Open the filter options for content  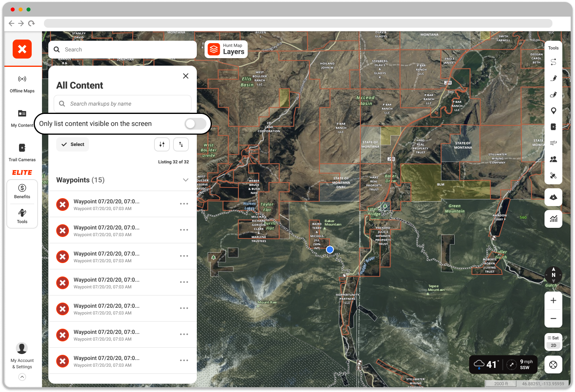pos(162,144)
